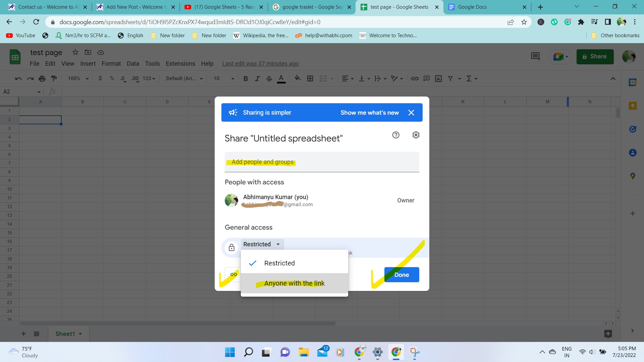
Task: Click the merge cells icon
Action: point(323,79)
